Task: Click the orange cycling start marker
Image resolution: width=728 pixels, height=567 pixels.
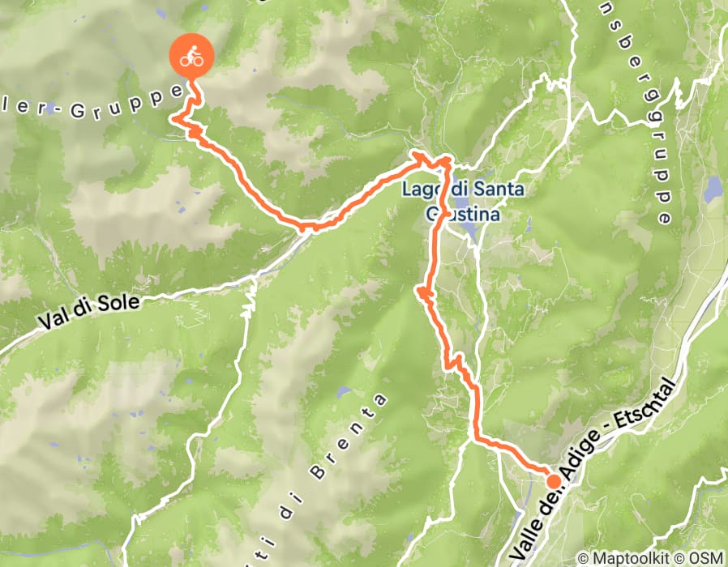Action: click(191, 56)
